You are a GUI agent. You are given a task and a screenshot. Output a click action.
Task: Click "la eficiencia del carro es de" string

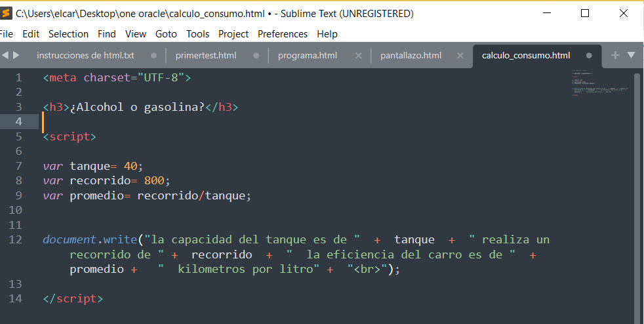[401, 254]
